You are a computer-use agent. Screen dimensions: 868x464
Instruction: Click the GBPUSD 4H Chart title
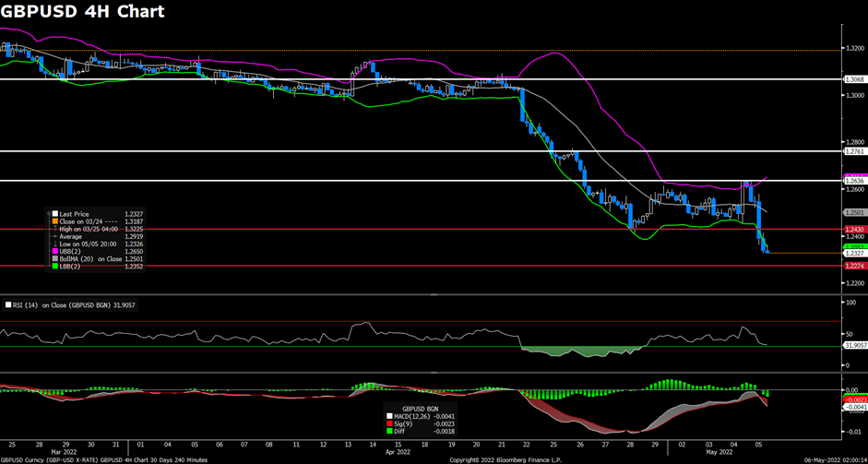[x=82, y=11]
